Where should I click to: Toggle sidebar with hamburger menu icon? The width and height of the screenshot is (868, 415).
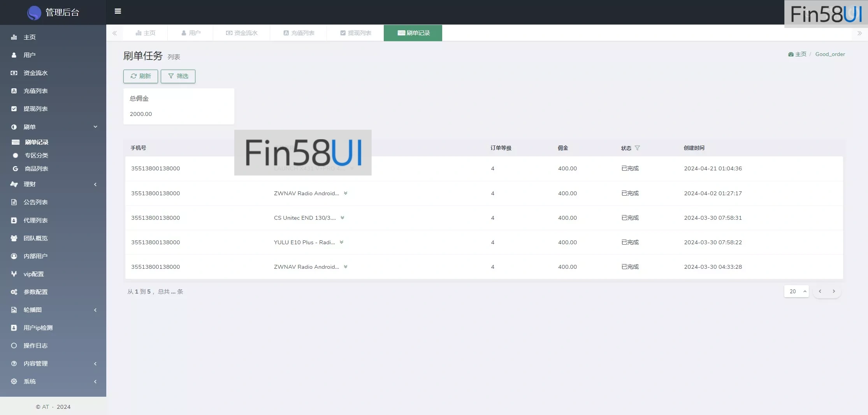pos(118,11)
